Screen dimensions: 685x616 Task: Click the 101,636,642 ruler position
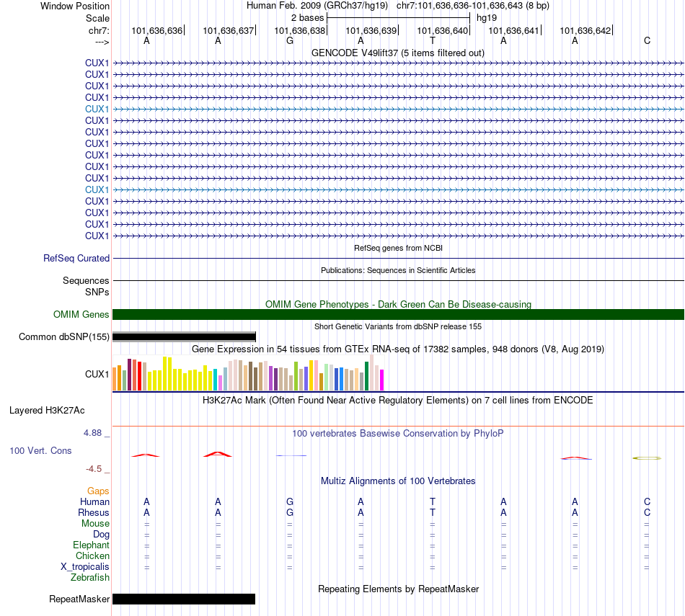(585, 30)
